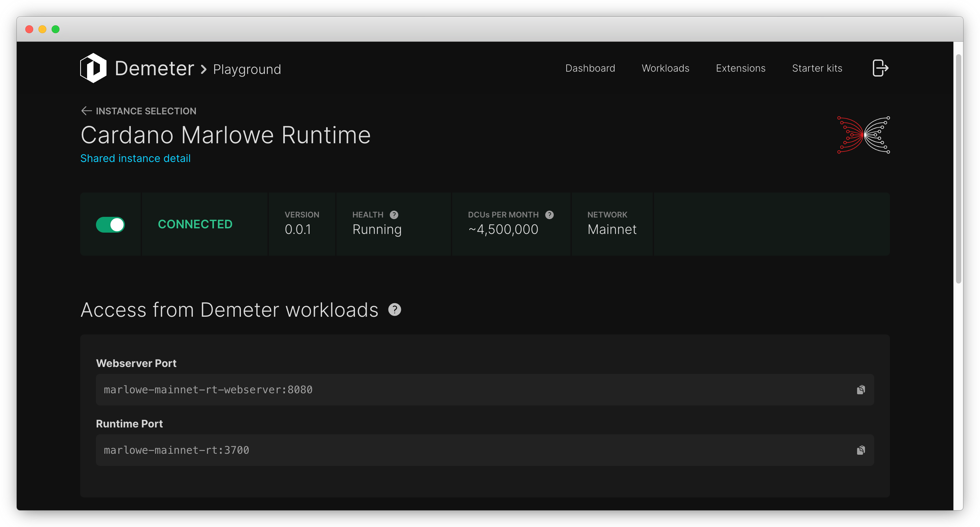Click the webserver port address field
The height and width of the screenshot is (527, 980).
485,390
